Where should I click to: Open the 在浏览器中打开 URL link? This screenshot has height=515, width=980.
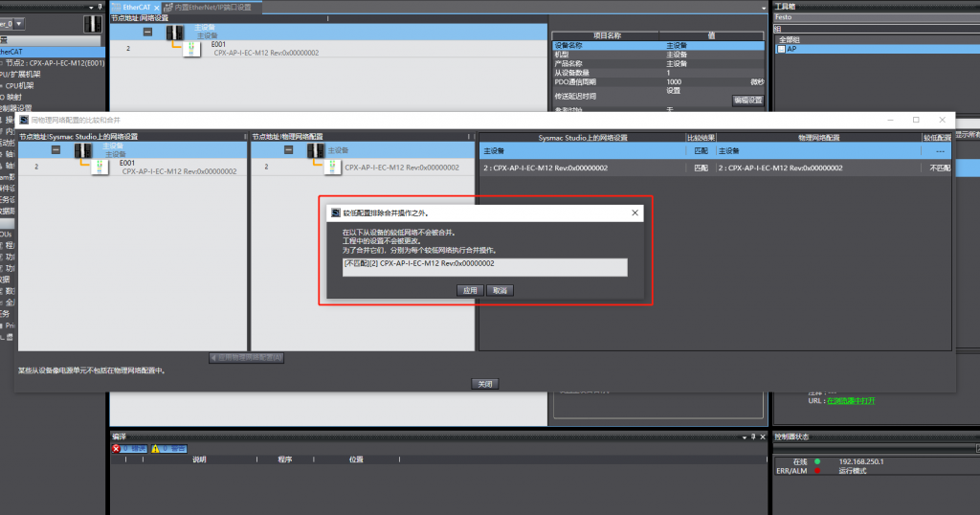[851, 401]
